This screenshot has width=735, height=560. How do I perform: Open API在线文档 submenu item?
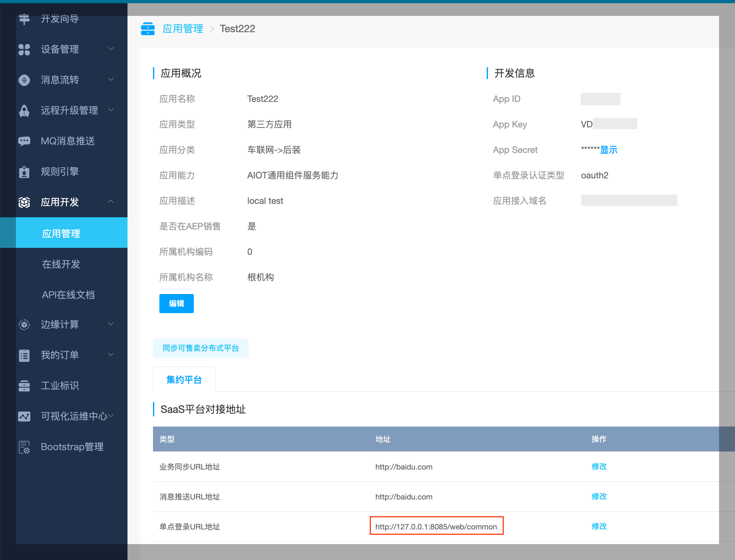click(68, 295)
